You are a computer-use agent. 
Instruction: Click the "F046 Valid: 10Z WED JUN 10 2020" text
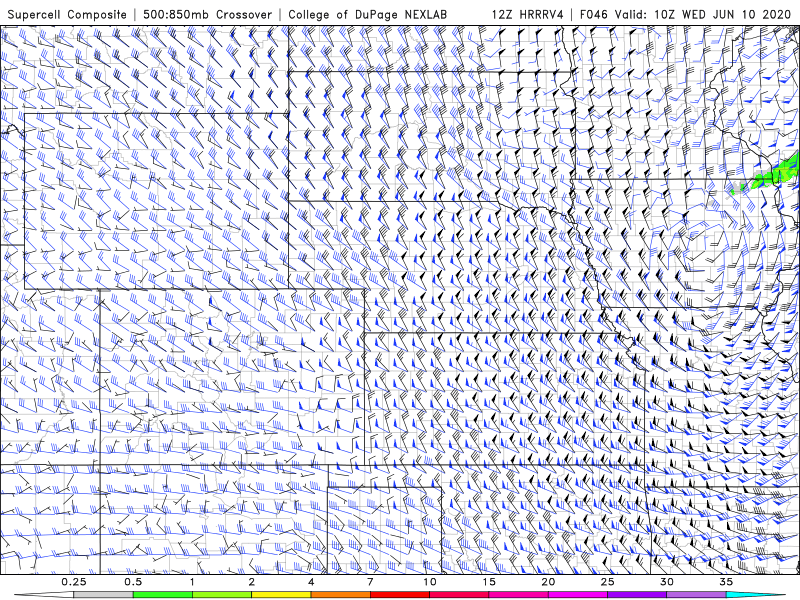point(685,14)
